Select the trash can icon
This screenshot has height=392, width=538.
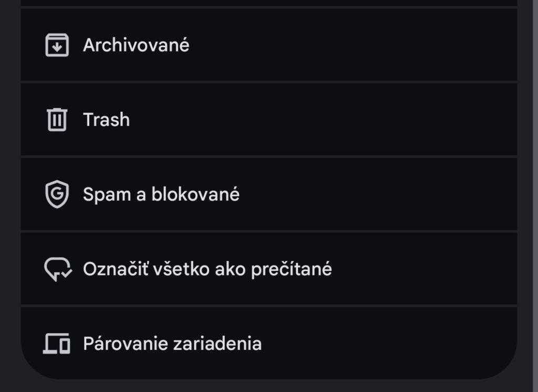click(x=58, y=119)
